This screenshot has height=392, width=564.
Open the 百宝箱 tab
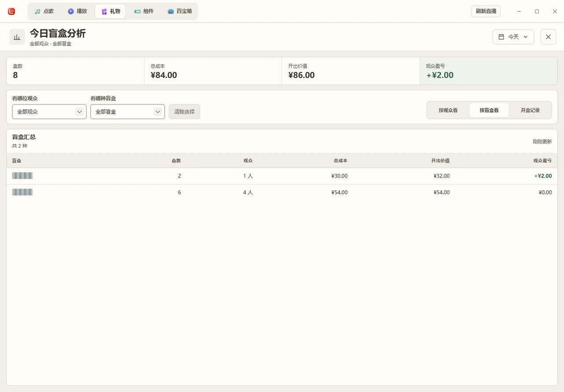pyautogui.click(x=180, y=11)
